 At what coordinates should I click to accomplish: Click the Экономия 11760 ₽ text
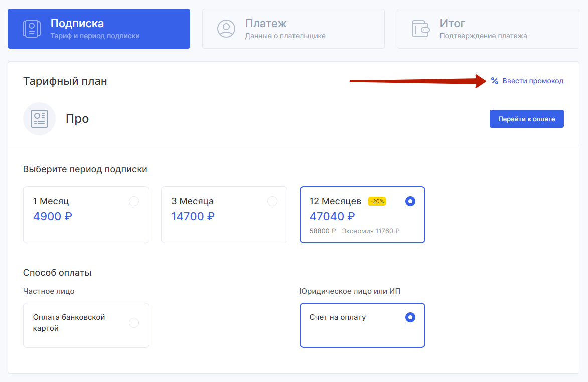(x=370, y=231)
